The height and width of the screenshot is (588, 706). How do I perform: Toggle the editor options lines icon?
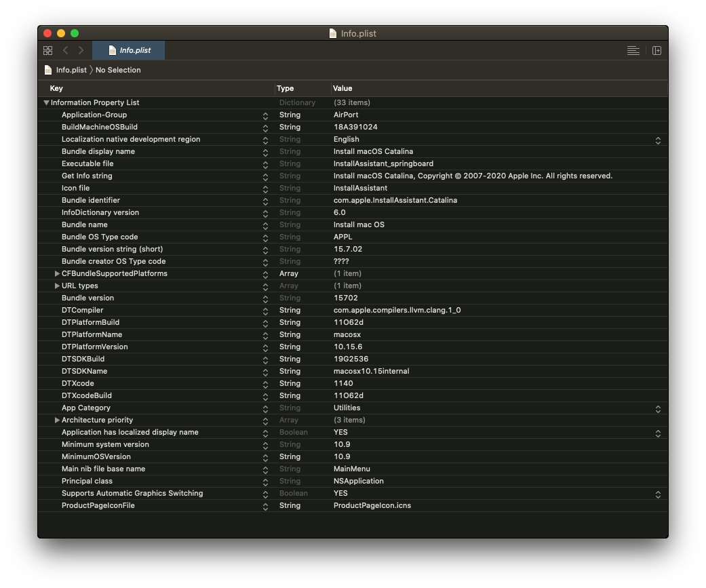tap(633, 50)
